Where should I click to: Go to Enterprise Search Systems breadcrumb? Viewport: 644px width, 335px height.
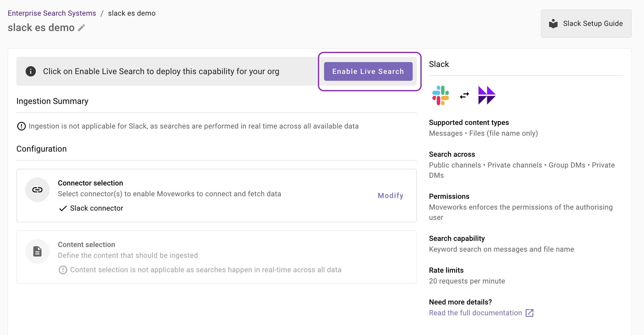[52, 13]
